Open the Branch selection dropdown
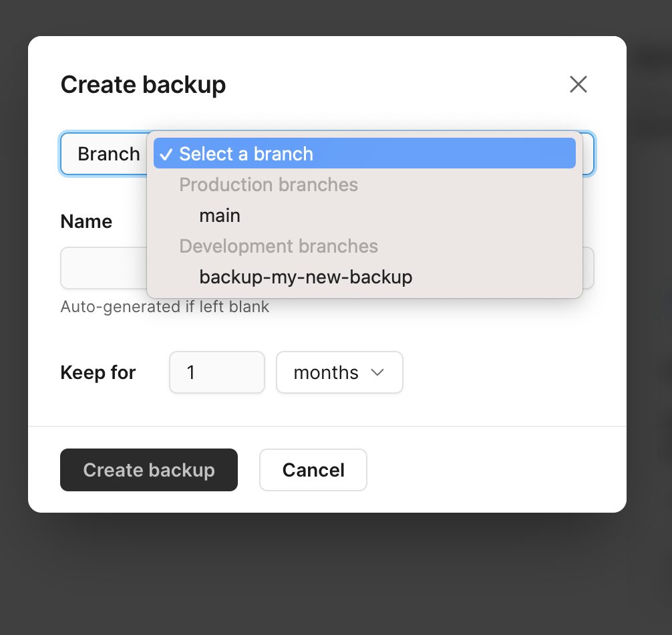Image resolution: width=672 pixels, height=635 pixels. tap(108, 154)
